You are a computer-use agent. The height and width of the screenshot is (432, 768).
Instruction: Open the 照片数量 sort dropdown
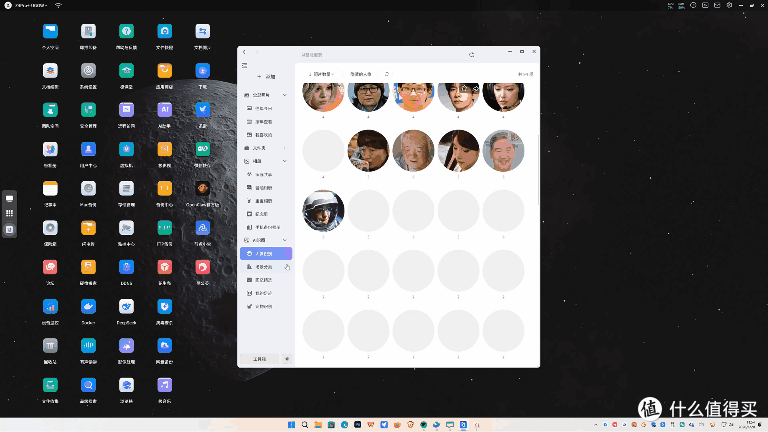click(x=321, y=74)
